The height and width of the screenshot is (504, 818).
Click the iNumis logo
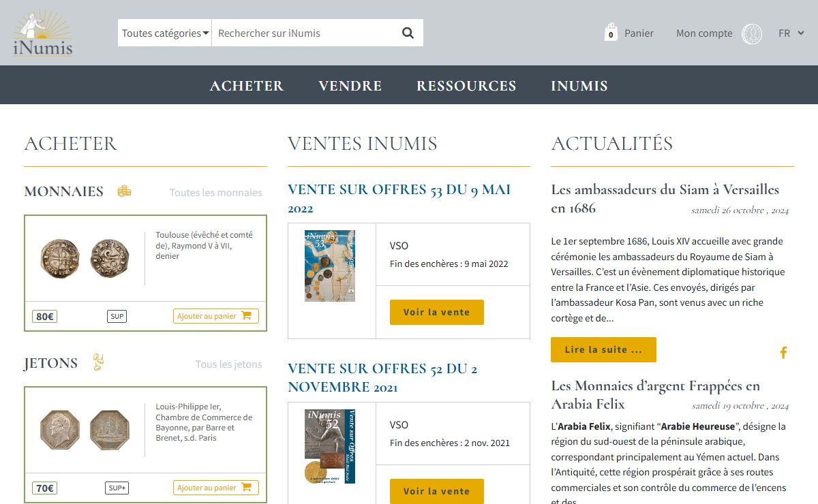click(43, 33)
